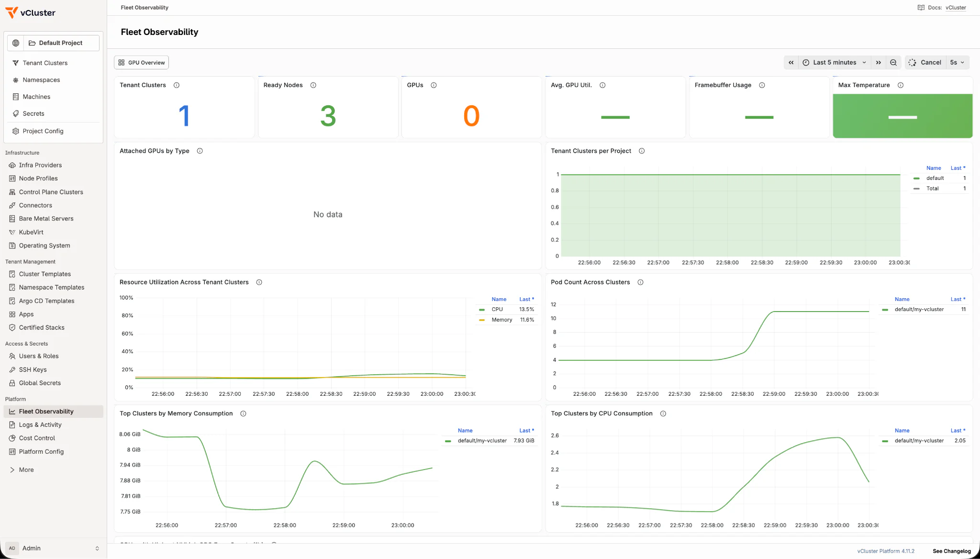The height and width of the screenshot is (559, 980).
Task: Click the Cost Control icon
Action: [12, 438]
